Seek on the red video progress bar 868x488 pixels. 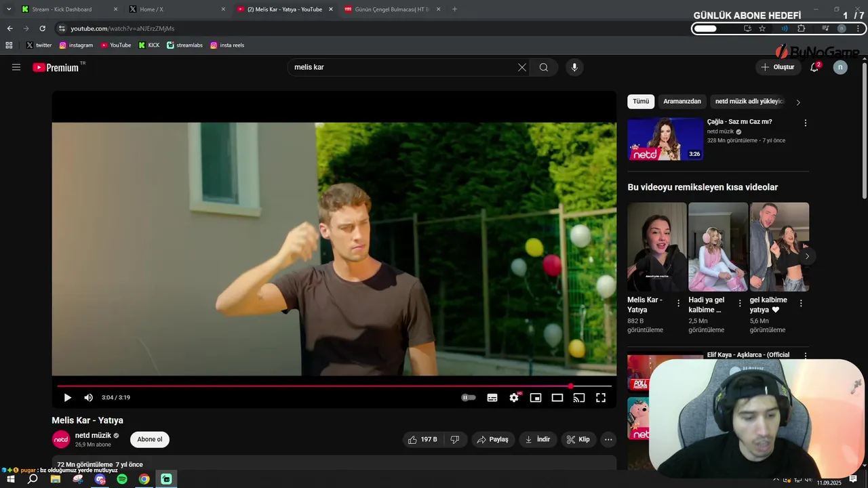pos(334,386)
